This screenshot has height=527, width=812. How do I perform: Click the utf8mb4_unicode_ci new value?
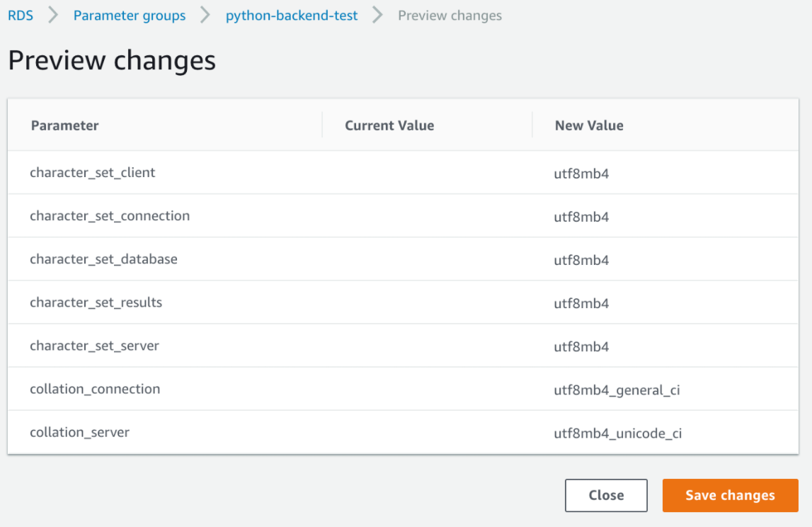[x=617, y=433]
